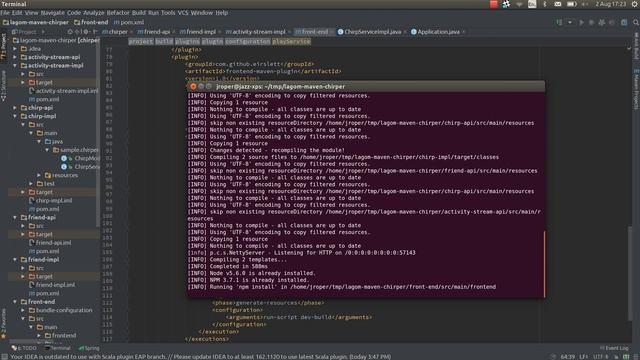This screenshot has width=640, height=360.
Task: Open the Analyze menu
Action: tap(94, 13)
